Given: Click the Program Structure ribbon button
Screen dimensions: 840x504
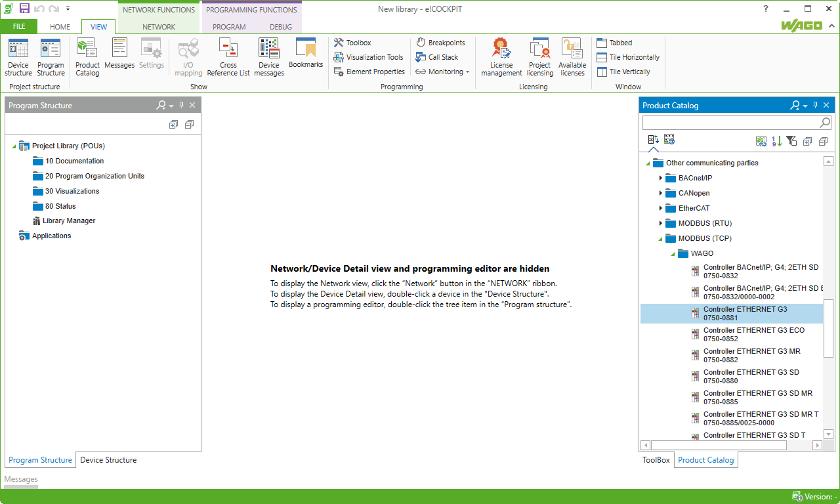Looking at the screenshot, I should tap(51, 57).
